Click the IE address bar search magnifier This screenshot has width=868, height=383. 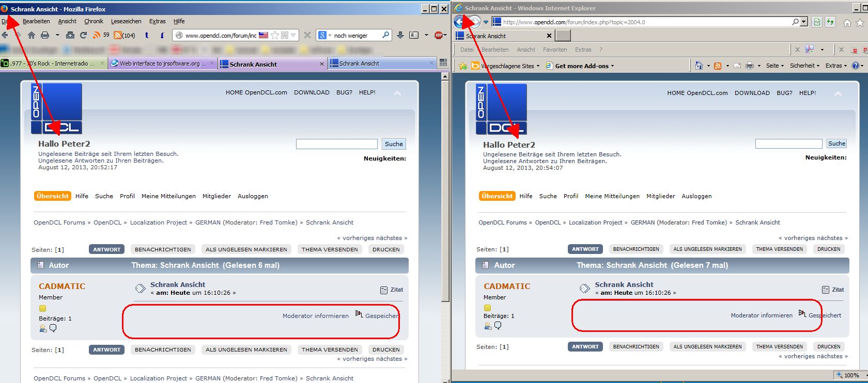coord(795,22)
